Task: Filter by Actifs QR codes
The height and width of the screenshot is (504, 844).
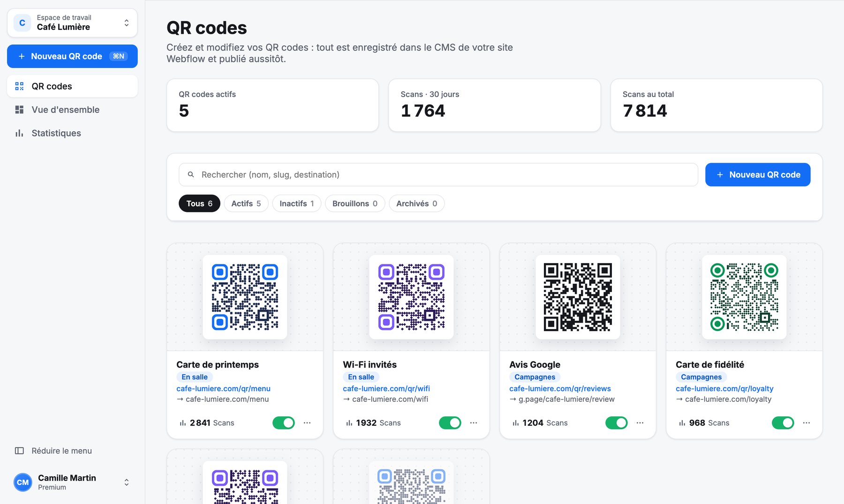Action: [246, 203]
